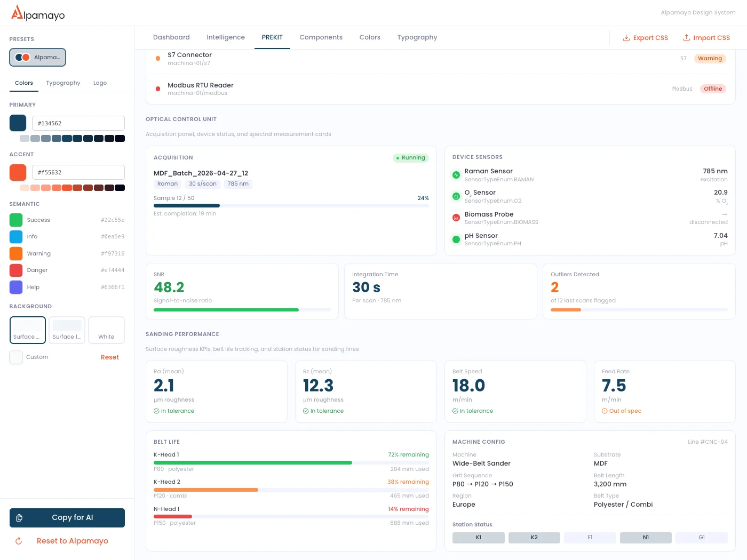Open the accent color swatch picker

(18, 172)
